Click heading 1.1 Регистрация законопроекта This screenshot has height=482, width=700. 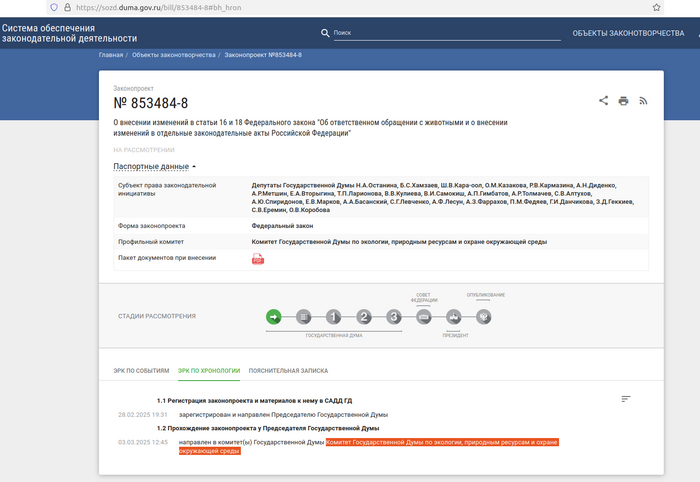(254, 401)
